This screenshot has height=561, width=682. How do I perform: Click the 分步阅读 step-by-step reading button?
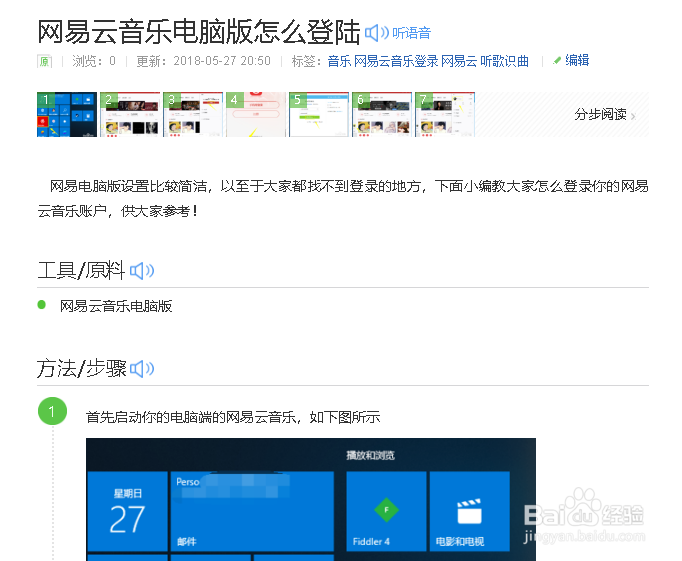pyautogui.click(x=600, y=114)
